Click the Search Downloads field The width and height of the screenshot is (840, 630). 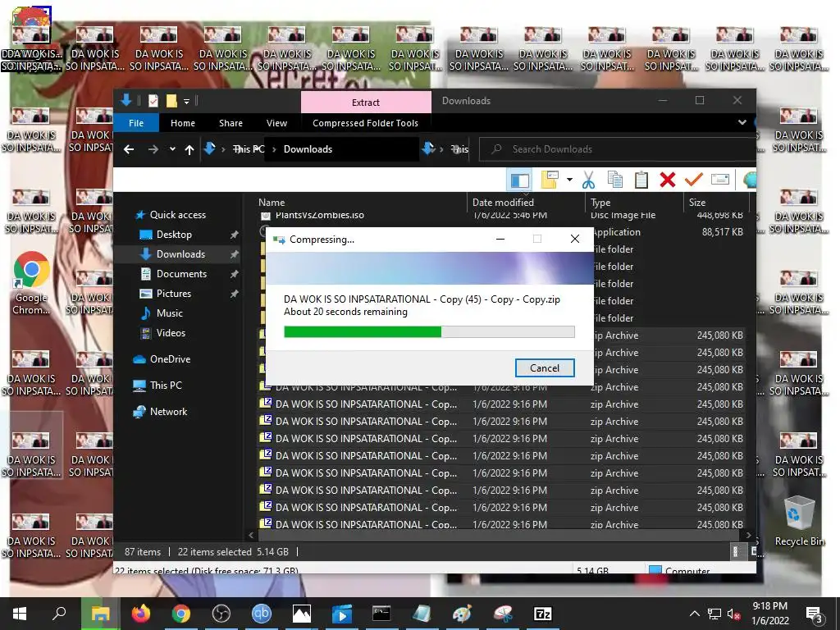click(x=616, y=149)
